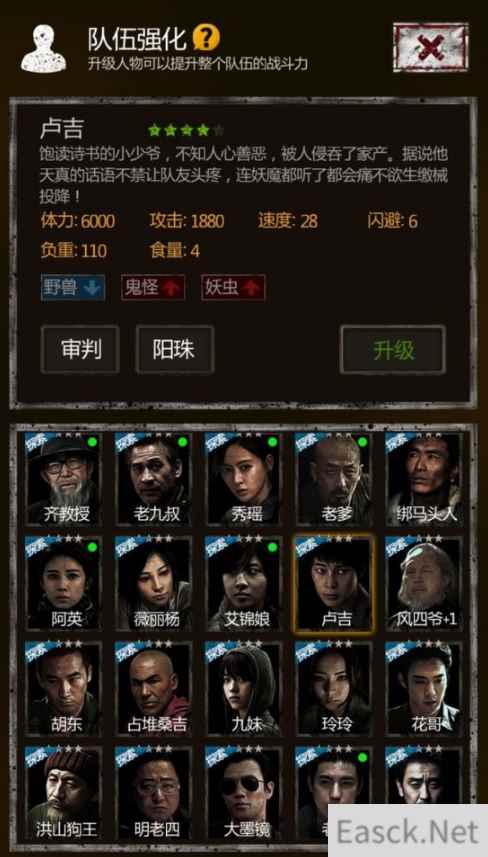Select the 野兽 weakness tag

73,287
